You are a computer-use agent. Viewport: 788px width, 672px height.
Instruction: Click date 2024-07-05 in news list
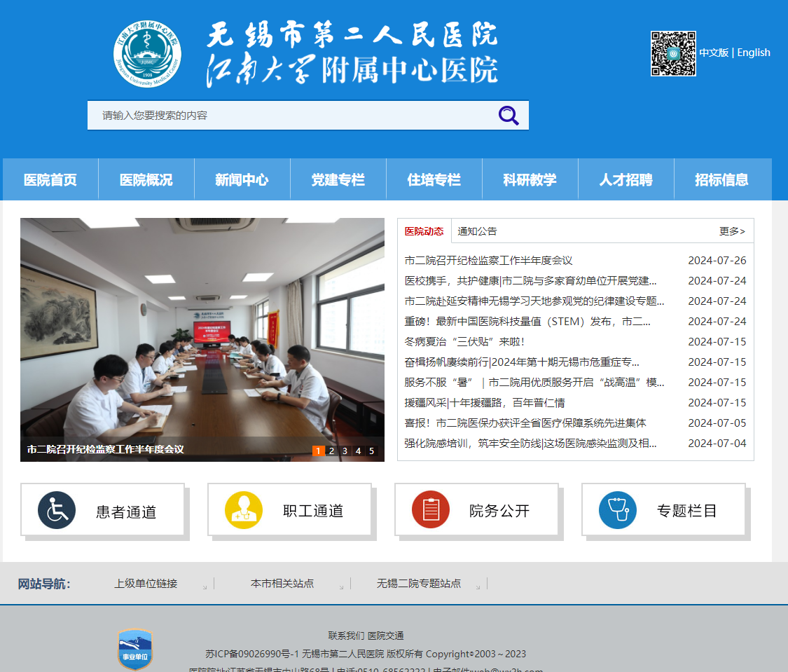[717, 423]
